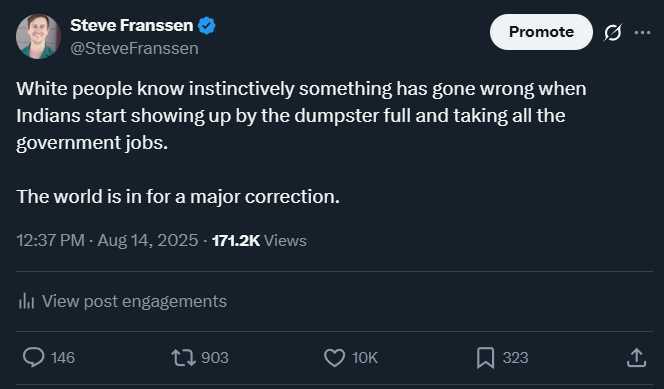Click the Steve Franssen display name
Viewport: 664px width, 389px height.
click(x=132, y=25)
